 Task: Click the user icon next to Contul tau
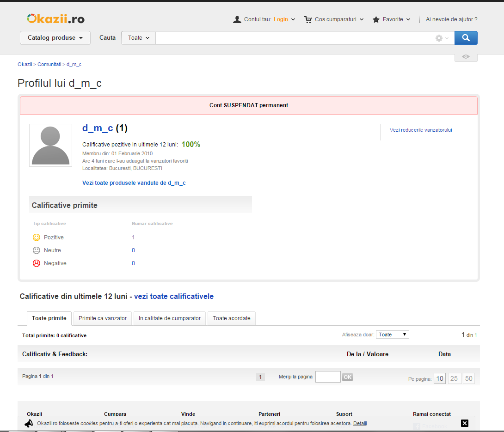pos(237,19)
